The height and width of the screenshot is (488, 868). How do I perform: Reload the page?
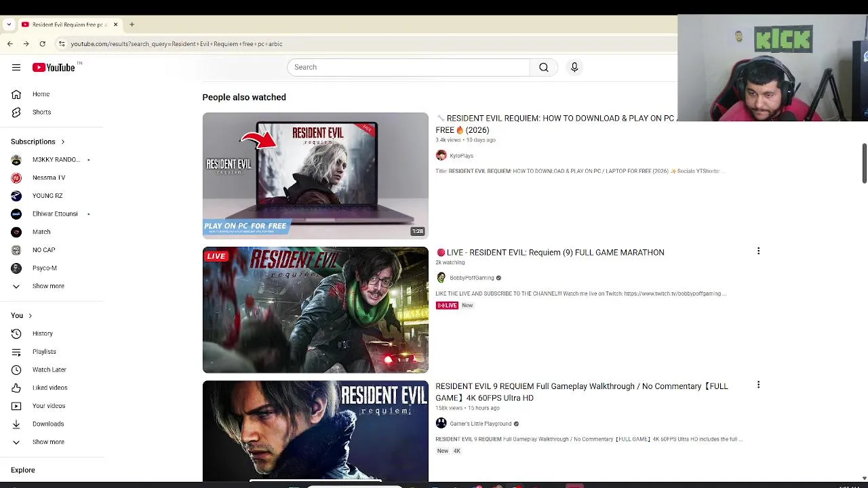coord(42,43)
